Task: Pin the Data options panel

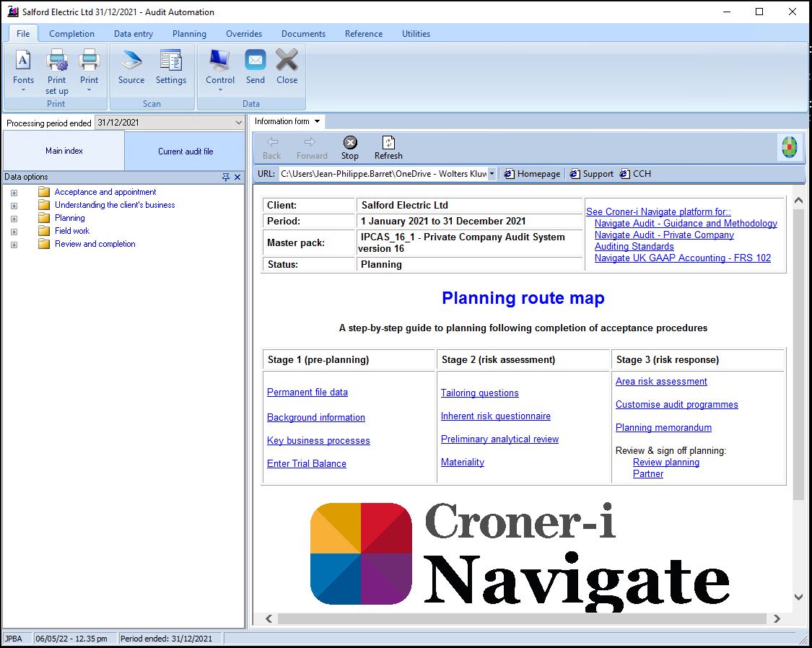Action: click(226, 177)
